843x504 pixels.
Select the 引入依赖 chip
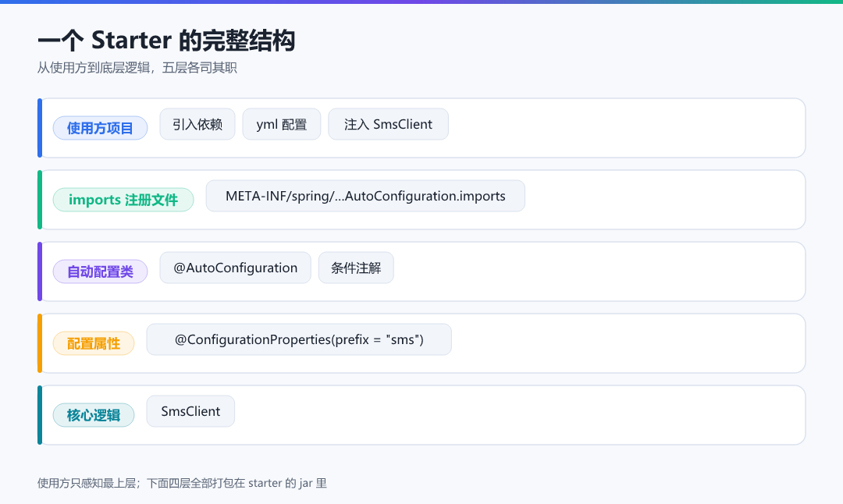(197, 124)
